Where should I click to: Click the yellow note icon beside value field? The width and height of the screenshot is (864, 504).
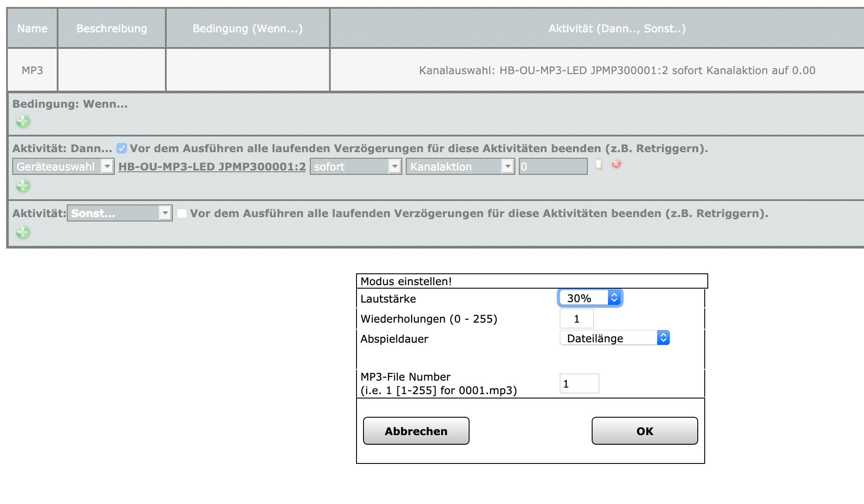(x=599, y=164)
